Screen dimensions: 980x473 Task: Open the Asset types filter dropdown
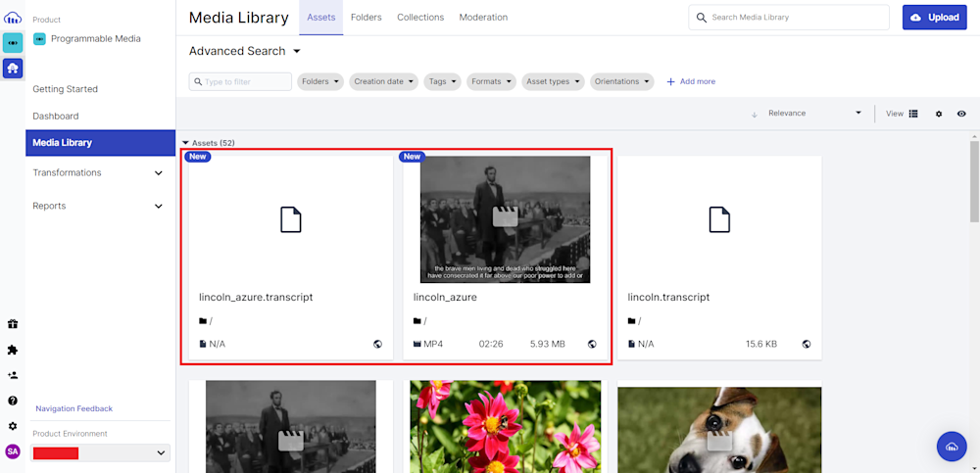click(x=553, y=82)
